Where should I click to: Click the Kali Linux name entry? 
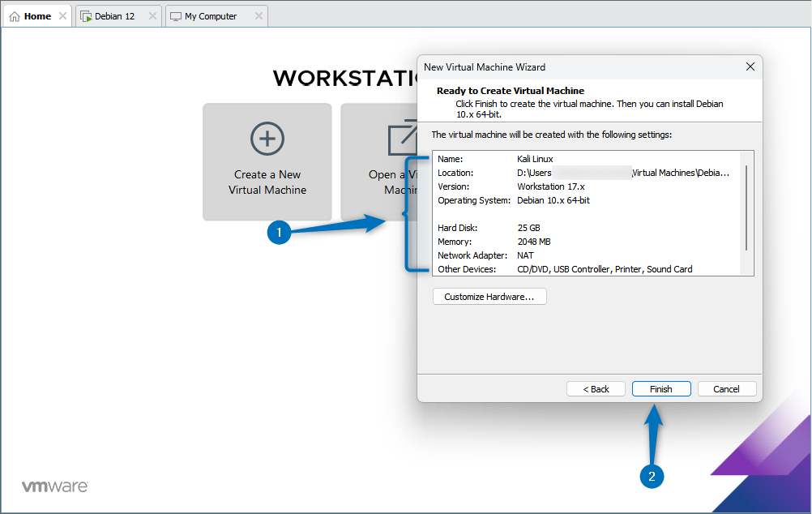pyautogui.click(x=536, y=159)
